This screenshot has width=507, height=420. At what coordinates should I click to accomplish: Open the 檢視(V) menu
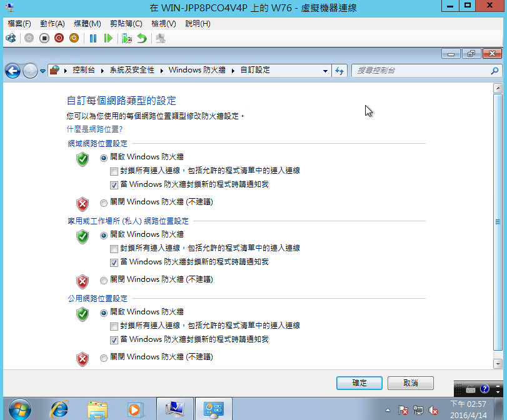[164, 24]
